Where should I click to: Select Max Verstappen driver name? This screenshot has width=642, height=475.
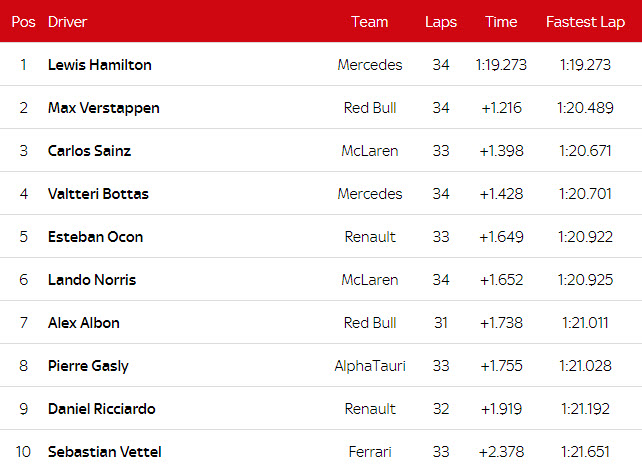coord(104,108)
